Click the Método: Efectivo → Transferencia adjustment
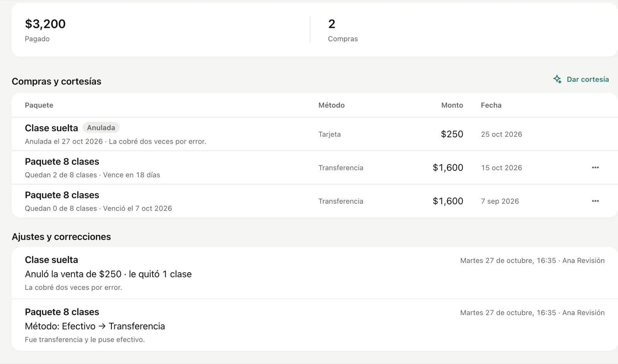Image resolution: width=618 pixels, height=364 pixels. 95,326
